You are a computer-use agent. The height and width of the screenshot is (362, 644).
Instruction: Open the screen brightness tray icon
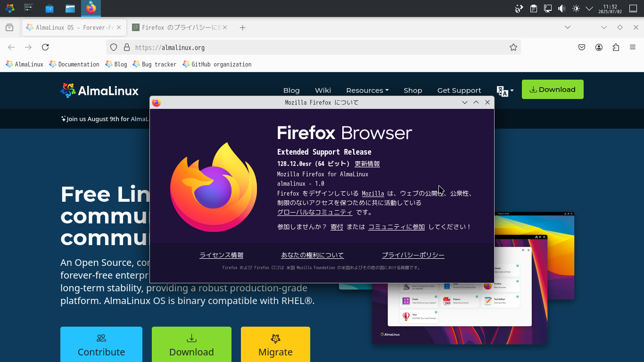point(576,8)
